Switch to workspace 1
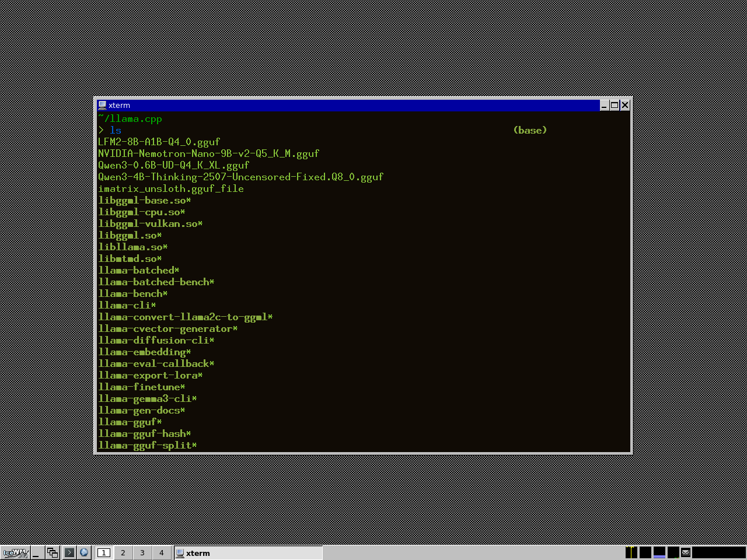 (104, 552)
